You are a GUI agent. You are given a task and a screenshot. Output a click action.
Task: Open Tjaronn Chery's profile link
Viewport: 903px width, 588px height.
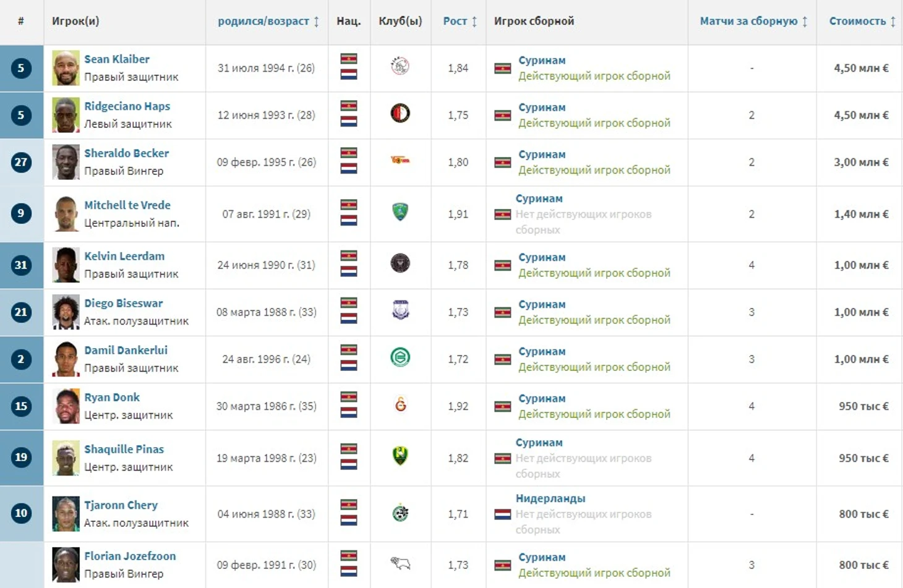click(121, 505)
